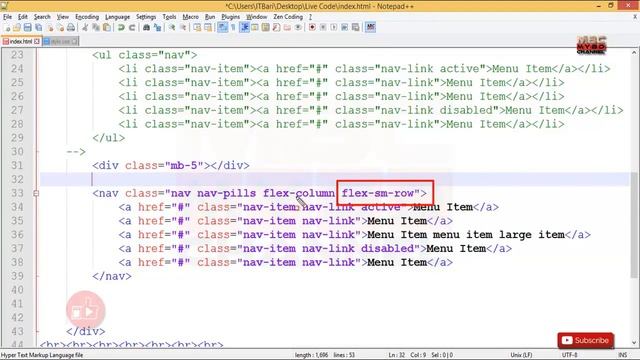Close the index.html tab with its X
640x360 pixels.
(x=37, y=41)
